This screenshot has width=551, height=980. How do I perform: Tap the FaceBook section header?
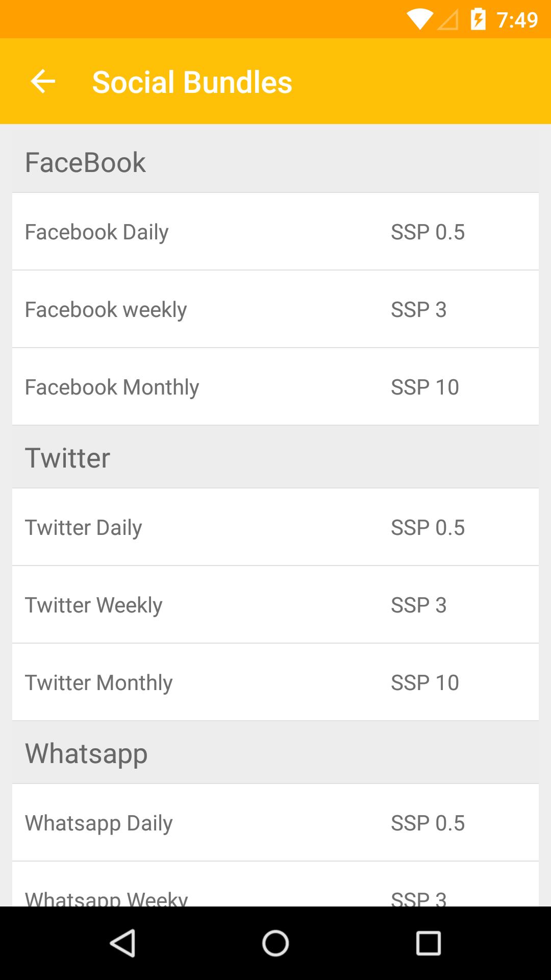(86, 162)
